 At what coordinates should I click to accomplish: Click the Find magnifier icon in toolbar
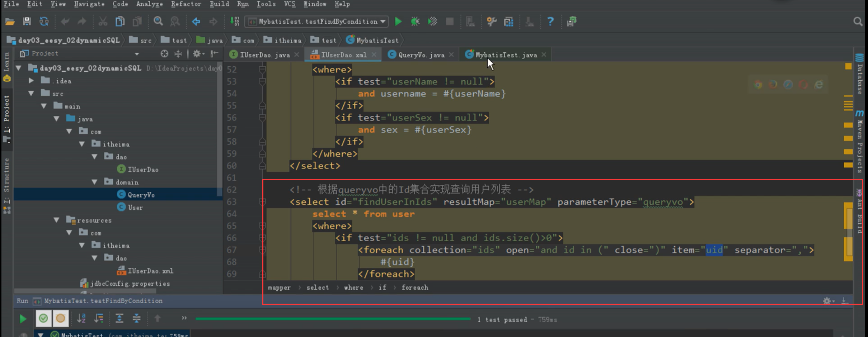click(x=158, y=22)
